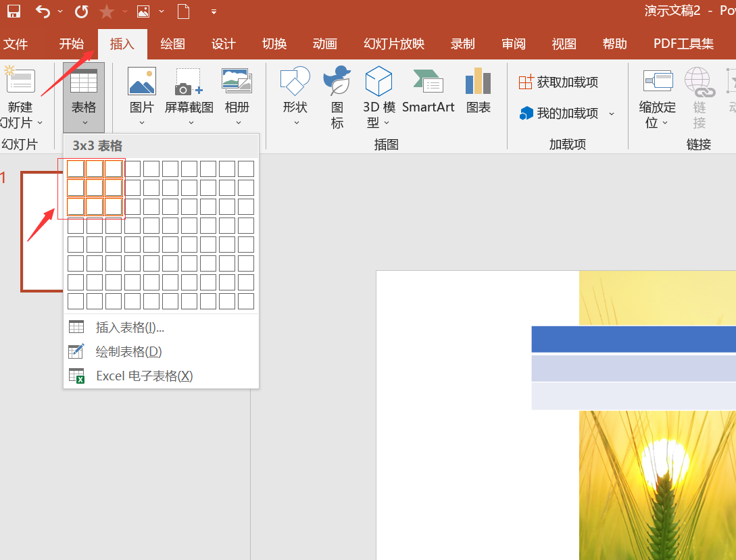The height and width of the screenshot is (560, 736).
Task: Open the 文件 tab
Action: click(x=16, y=44)
